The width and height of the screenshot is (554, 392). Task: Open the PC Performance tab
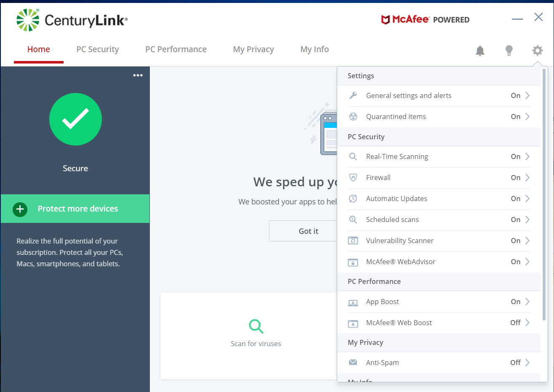pyautogui.click(x=176, y=50)
